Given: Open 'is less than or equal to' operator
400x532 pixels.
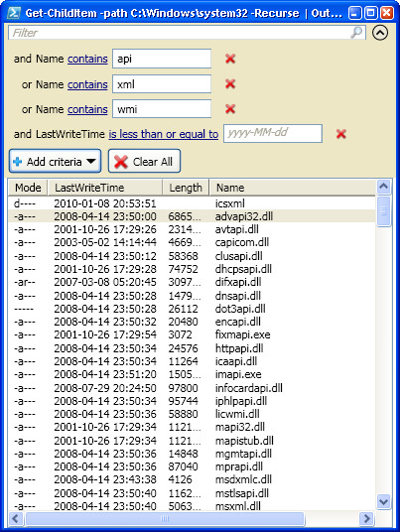Looking at the screenshot, I should tap(163, 134).
